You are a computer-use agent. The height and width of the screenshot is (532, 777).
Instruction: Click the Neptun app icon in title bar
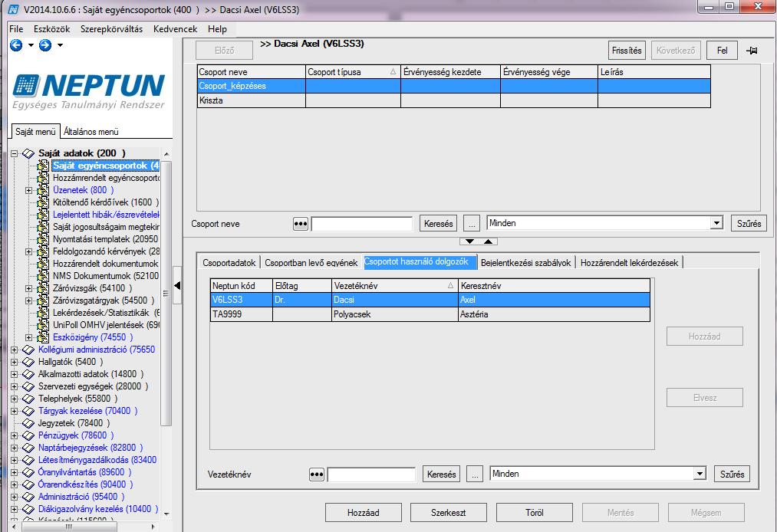tap(14, 9)
